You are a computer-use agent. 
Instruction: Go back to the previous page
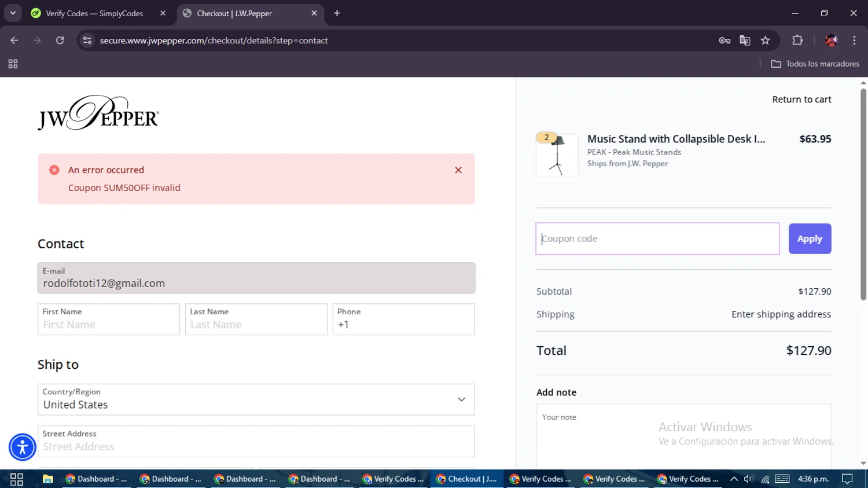tap(14, 41)
